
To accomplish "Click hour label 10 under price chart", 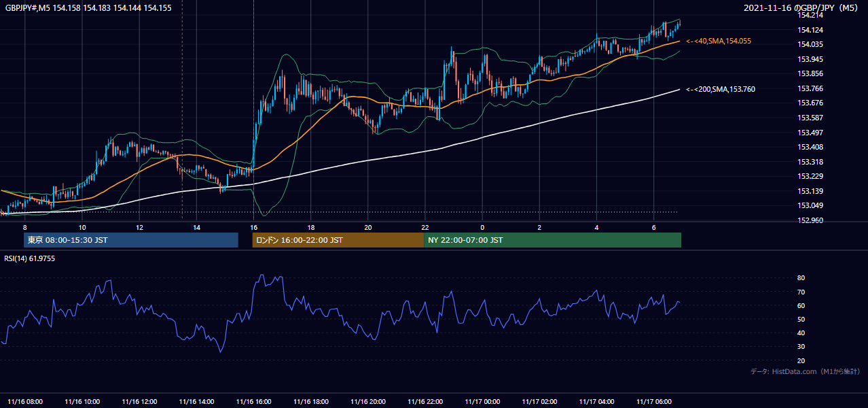I will point(82,227).
